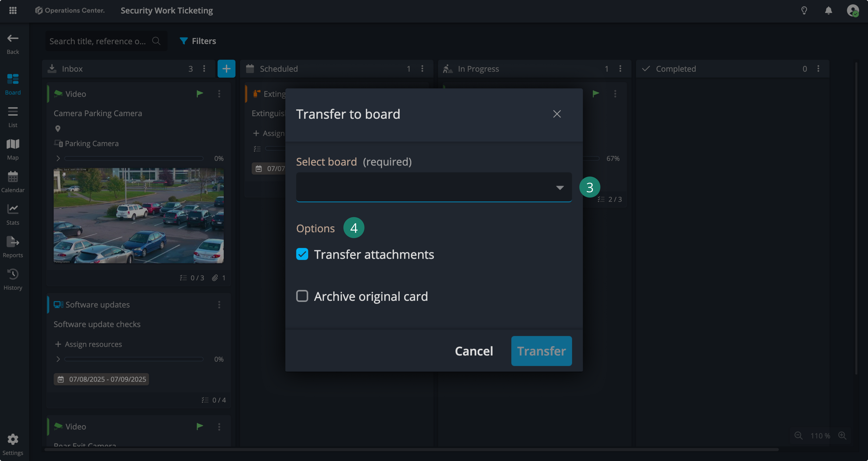Click progress bar on Software update checks card
868x461 pixels.
(x=134, y=359)
